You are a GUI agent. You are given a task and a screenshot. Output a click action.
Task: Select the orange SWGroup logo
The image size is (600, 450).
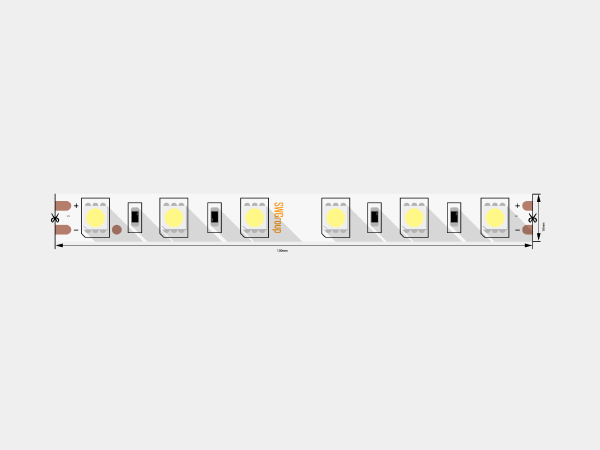coord(278,218)
